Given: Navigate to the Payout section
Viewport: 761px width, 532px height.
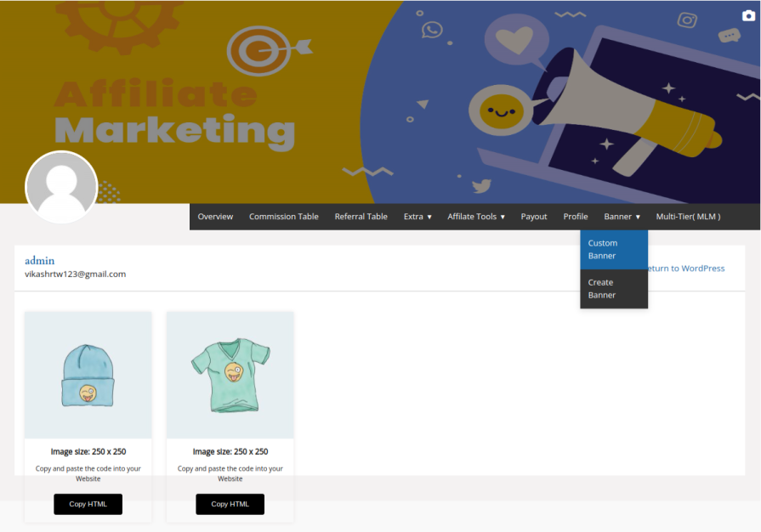Looking at the screenshot, I should tap(533, 216).
